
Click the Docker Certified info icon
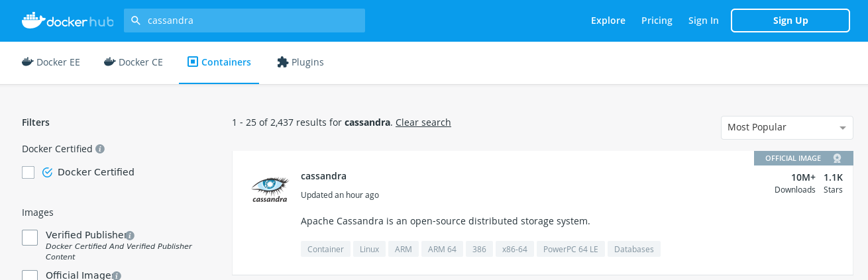[x=100, y=149]
